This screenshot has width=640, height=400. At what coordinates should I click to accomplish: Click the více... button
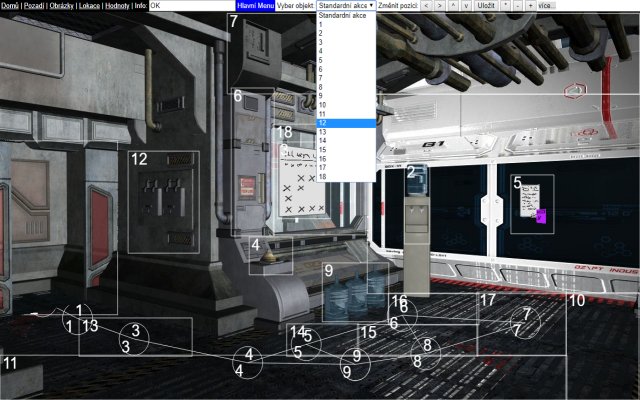(546, 6)
